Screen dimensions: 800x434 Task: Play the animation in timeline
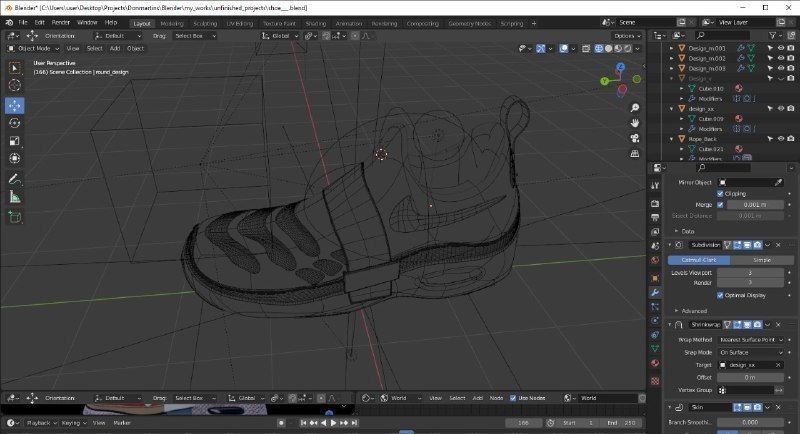tap(333, 423)
